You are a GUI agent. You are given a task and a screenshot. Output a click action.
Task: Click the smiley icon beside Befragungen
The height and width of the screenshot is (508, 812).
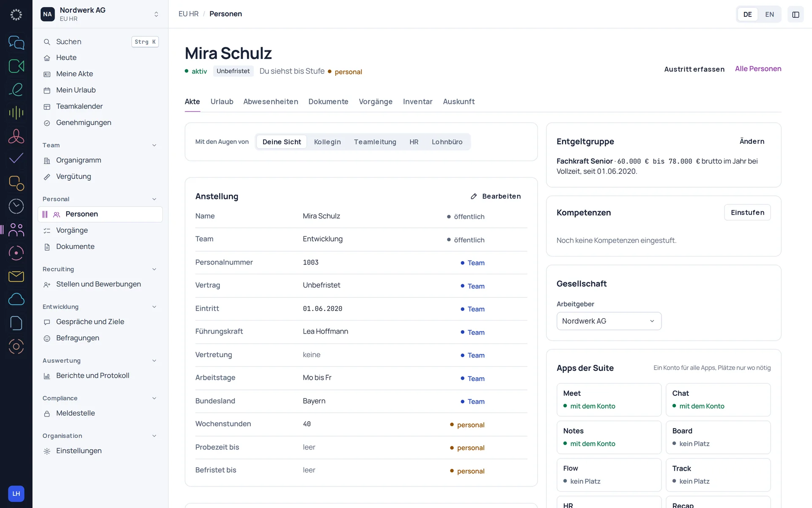pyautogui.click(x=47, y=338)
